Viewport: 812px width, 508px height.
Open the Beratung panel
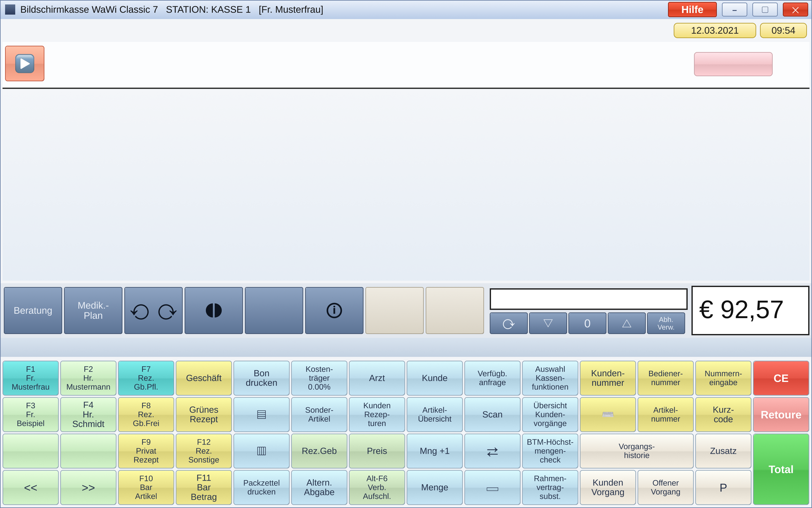click(33, 311)
